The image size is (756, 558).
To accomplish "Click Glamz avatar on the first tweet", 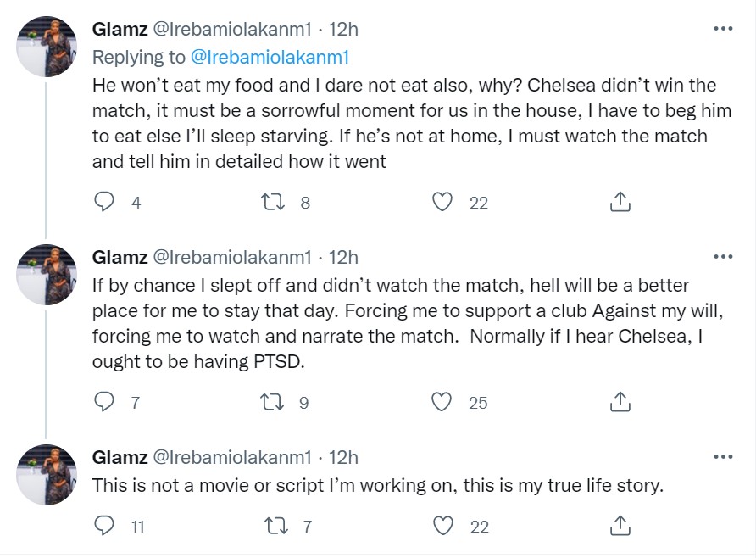I will coord(47,47).
